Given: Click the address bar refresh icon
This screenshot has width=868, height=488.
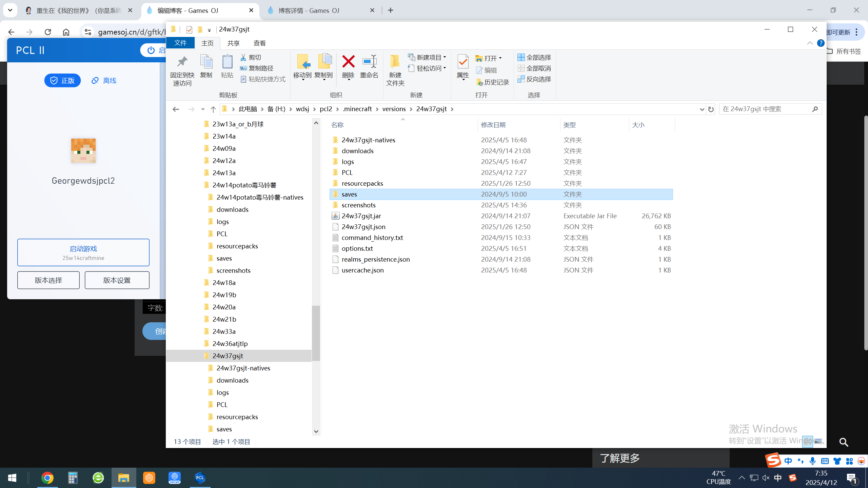Looking at the screenshot, I should point(711,109).
